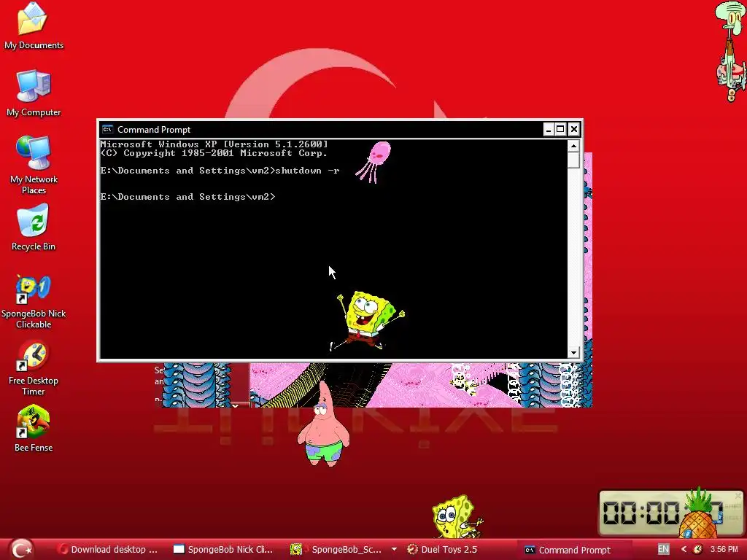Close the desktop timer widget with X

click(738, 496)
